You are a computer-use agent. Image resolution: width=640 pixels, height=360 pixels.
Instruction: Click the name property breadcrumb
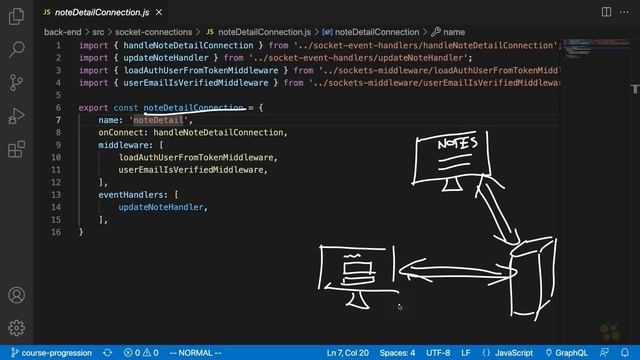(x=448, y=32)
